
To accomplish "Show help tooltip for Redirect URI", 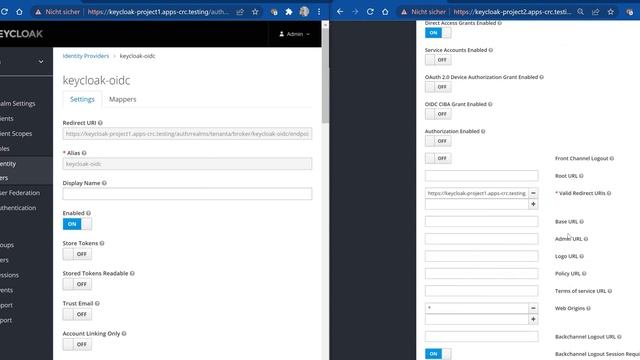I will [x=100, y=123].
